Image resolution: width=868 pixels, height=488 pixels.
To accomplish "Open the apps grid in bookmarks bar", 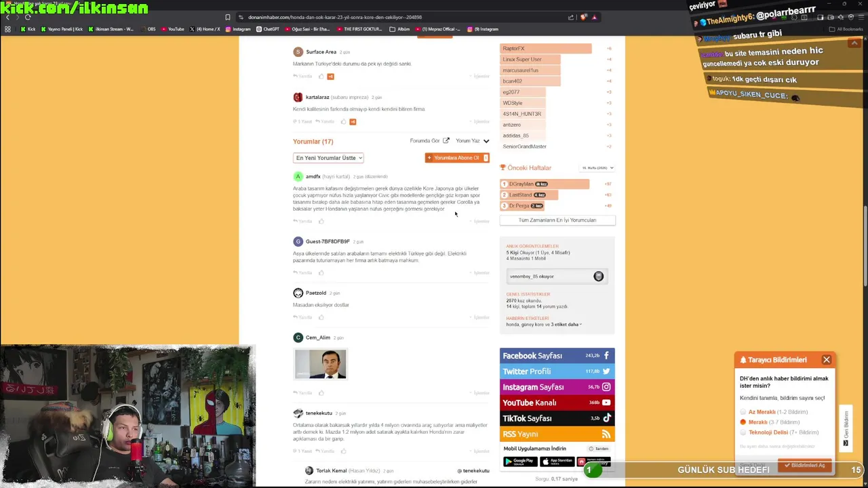I will click(7, 29).
